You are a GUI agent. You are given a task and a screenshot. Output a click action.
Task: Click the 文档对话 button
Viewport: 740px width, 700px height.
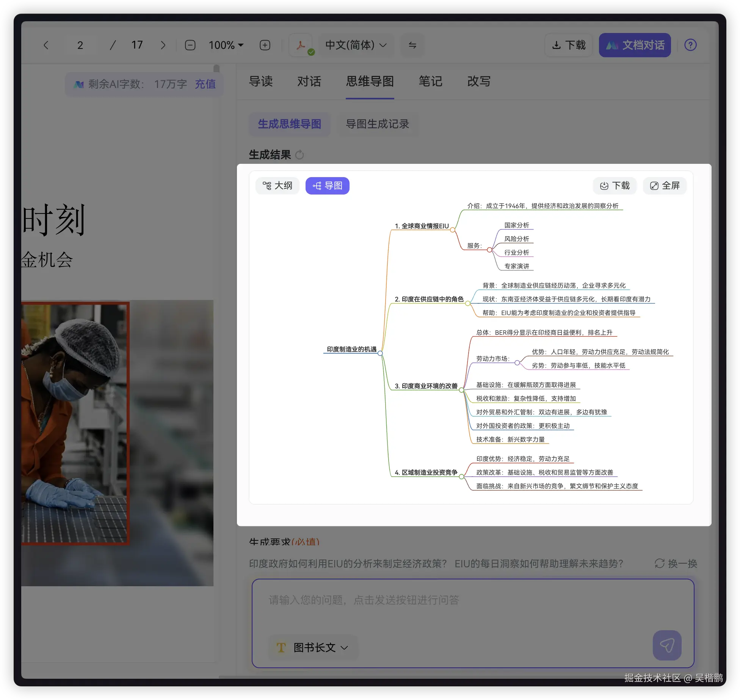pyautogui.click(x=635, y=45)
